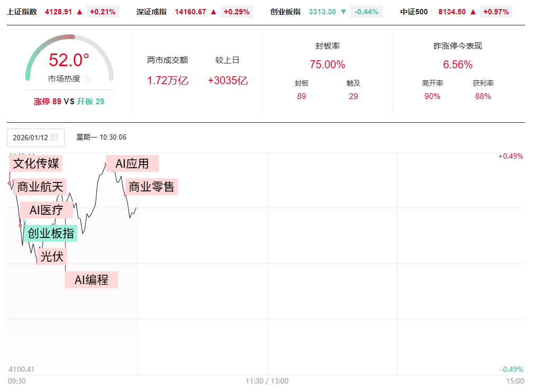Click the green 创业板指 chart tag

point(51,233)
